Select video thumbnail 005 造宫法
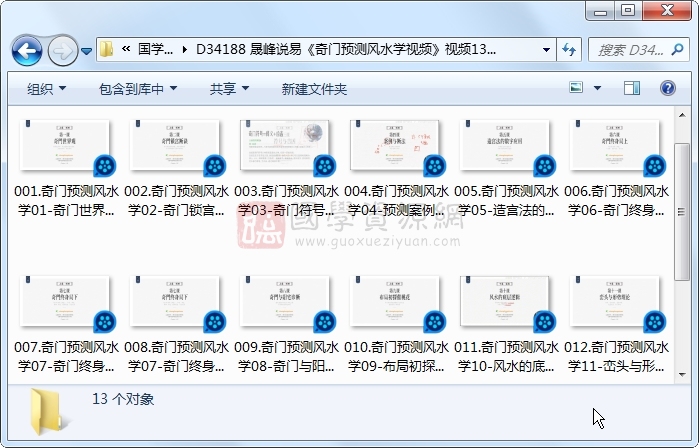 (x=505, y=145)
